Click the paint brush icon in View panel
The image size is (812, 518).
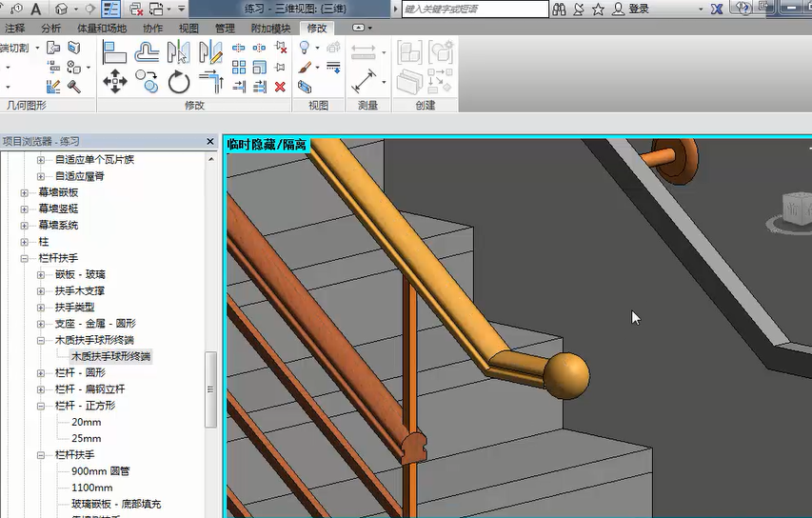(x=305, y=68)
